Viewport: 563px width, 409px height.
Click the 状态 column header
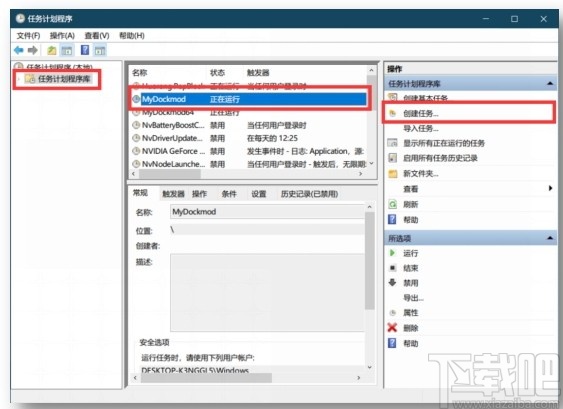pyautogui.click(x=217, y=73)
